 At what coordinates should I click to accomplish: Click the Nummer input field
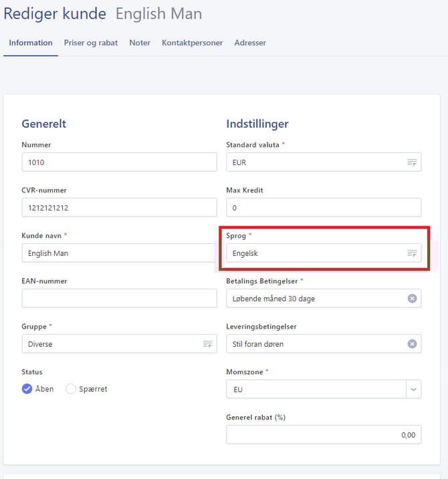tap(119, 162)
